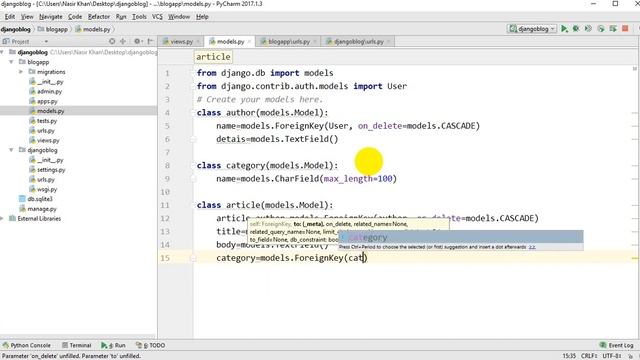Collapse the blogapp folder

(11, 62)
